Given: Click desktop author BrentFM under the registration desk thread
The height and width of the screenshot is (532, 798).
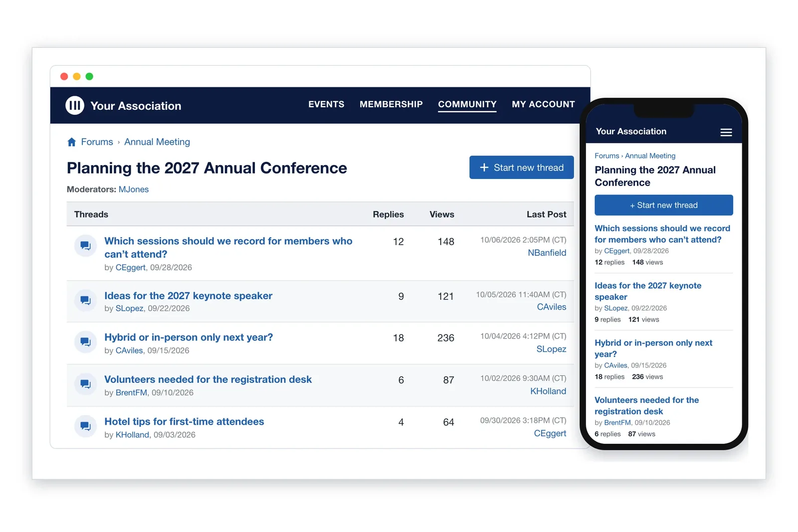Looking at the screenshot, I should 132,393.
